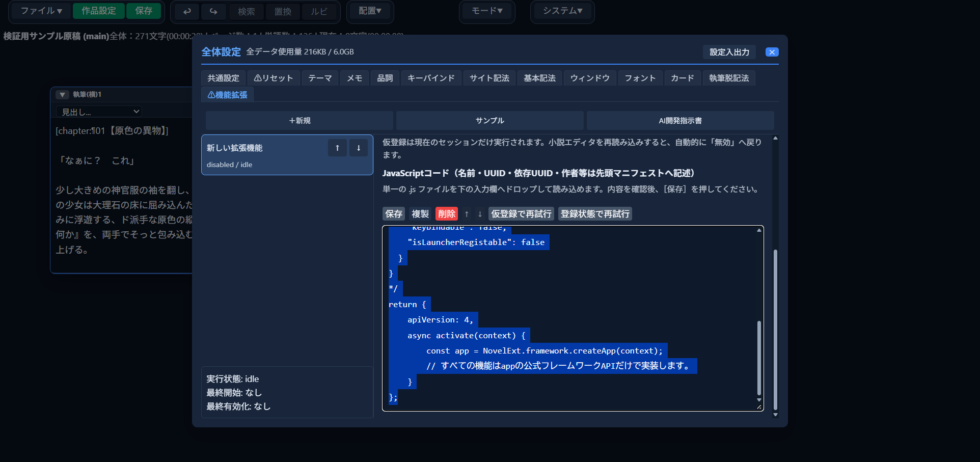Click the red 削除 button
Viewport: 980px width, 462px height.
click(447, 214)
